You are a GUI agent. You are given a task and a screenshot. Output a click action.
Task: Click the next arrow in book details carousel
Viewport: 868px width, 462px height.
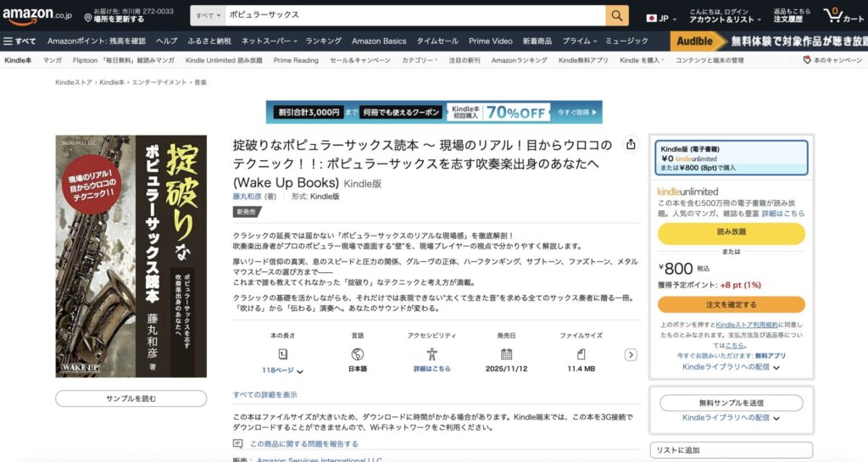click(631, 354)
